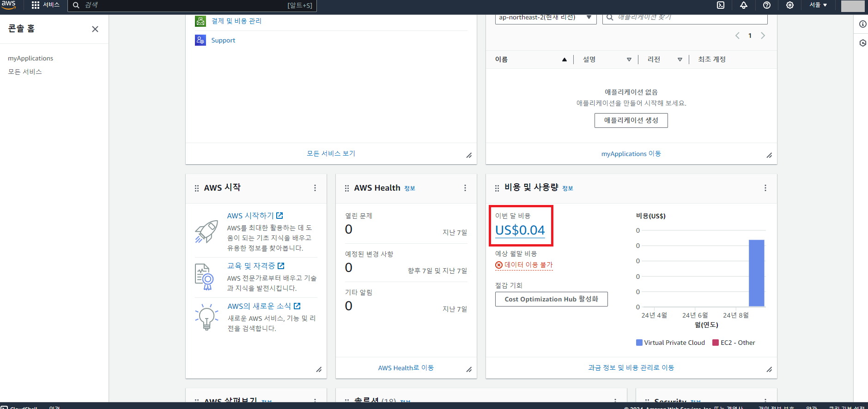Image resolution: width=868 pixels, height=409 pixels.
Task: Go to previous applications page
Action: pos(737,36)
